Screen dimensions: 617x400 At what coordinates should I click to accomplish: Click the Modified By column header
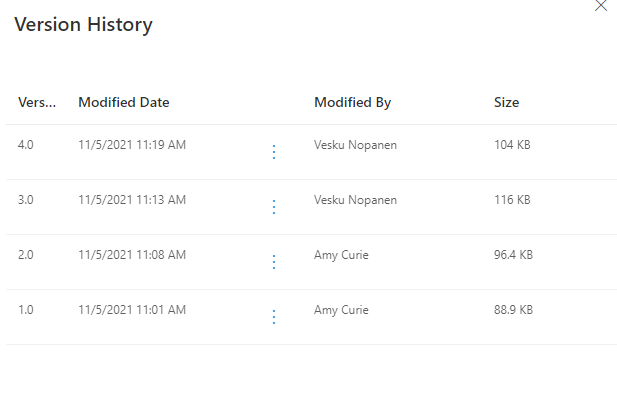pyautogui.click(x=352, y=103)
